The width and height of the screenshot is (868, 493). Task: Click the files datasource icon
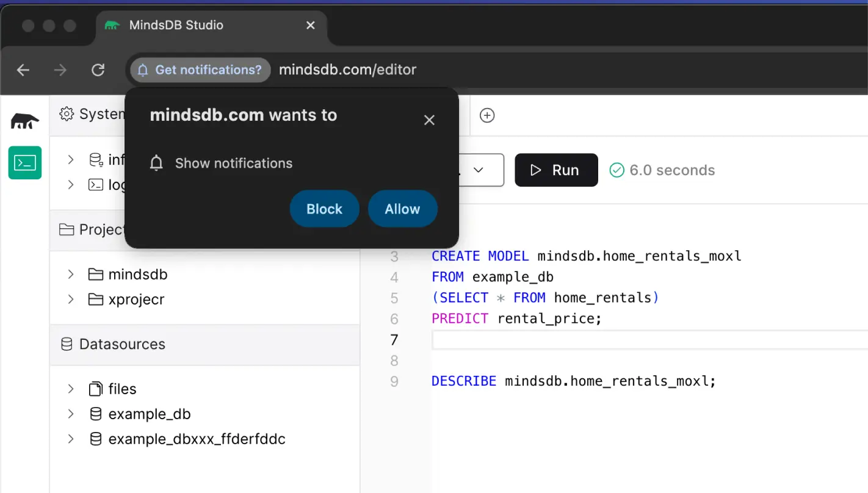point(96,389)
